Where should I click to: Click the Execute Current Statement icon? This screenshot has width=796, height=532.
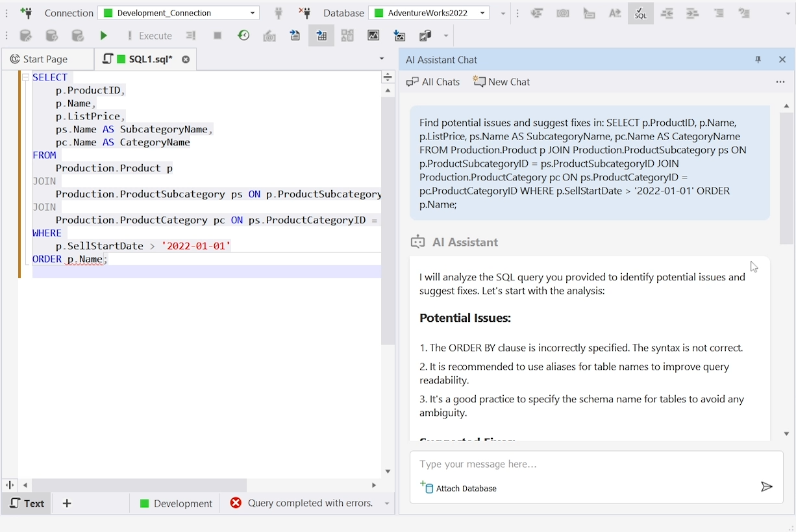(x=191, y=36)
